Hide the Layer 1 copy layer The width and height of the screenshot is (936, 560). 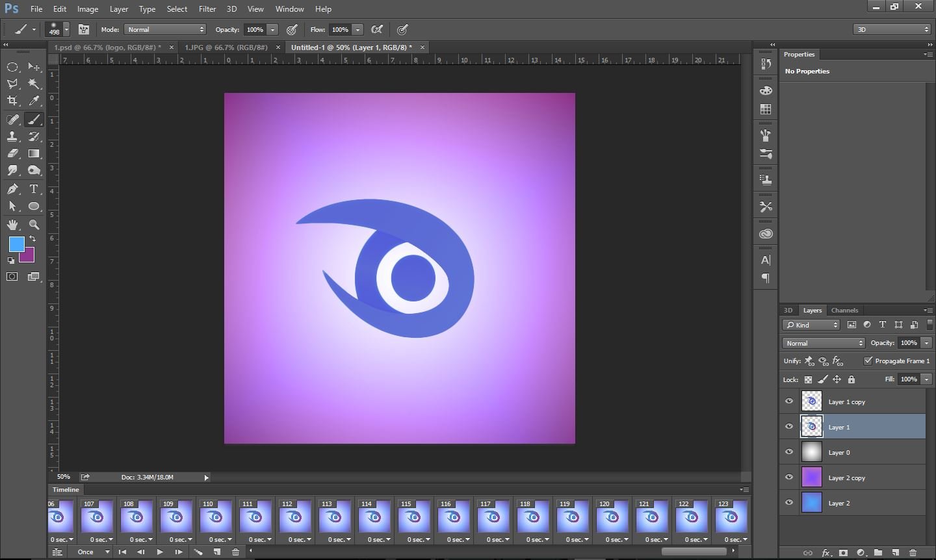click(789, 401)
